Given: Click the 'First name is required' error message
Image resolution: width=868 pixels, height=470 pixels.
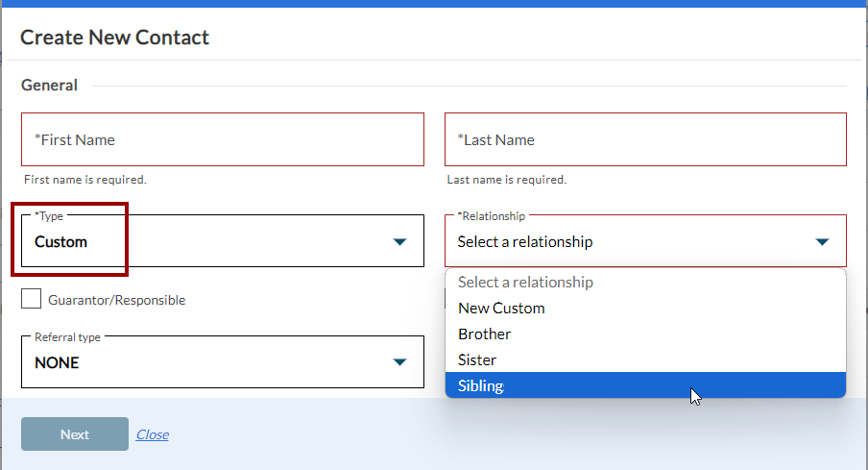Looking at the screenshot, I should [x=85, y=180].
